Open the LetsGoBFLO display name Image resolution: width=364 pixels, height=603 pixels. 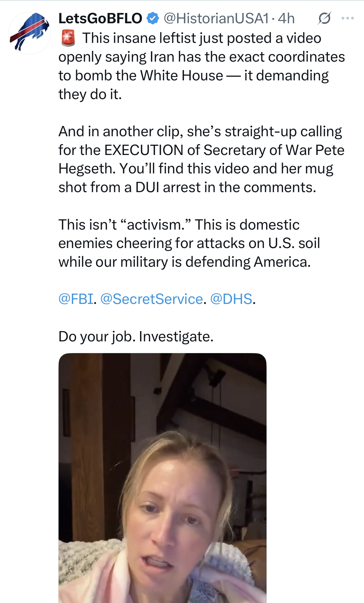click(100, 19)
